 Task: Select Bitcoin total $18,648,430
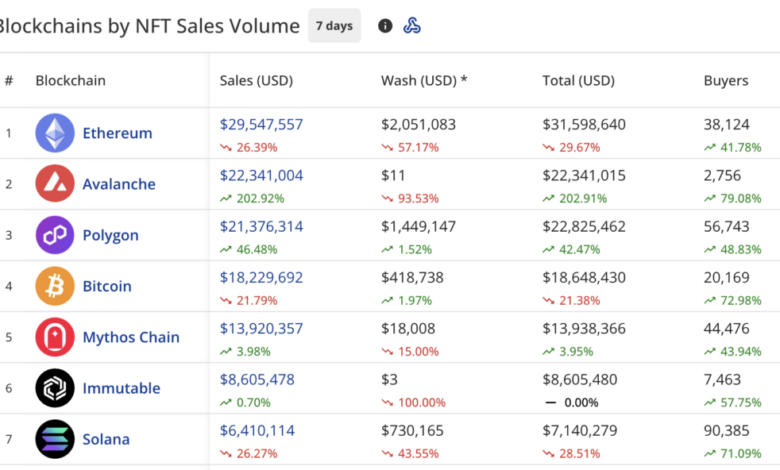click(584, 278)
